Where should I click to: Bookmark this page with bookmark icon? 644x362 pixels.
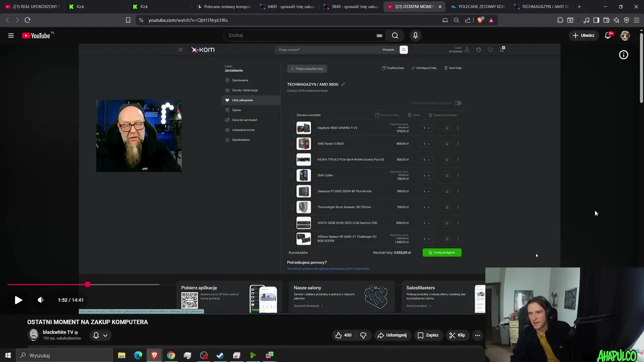pyautogui.click(x=128, y=20)
